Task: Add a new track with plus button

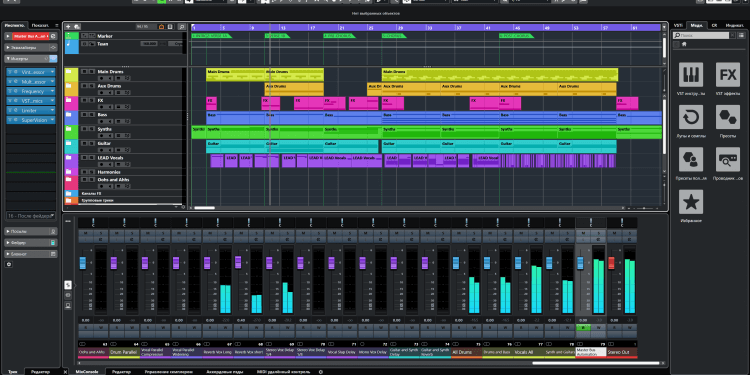Action: [68, 27]
